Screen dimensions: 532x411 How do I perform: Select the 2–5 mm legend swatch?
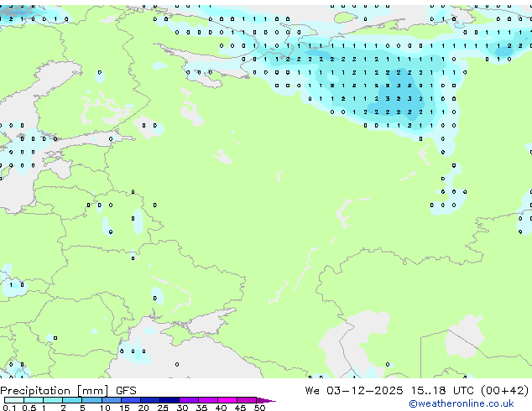(72, 400)
